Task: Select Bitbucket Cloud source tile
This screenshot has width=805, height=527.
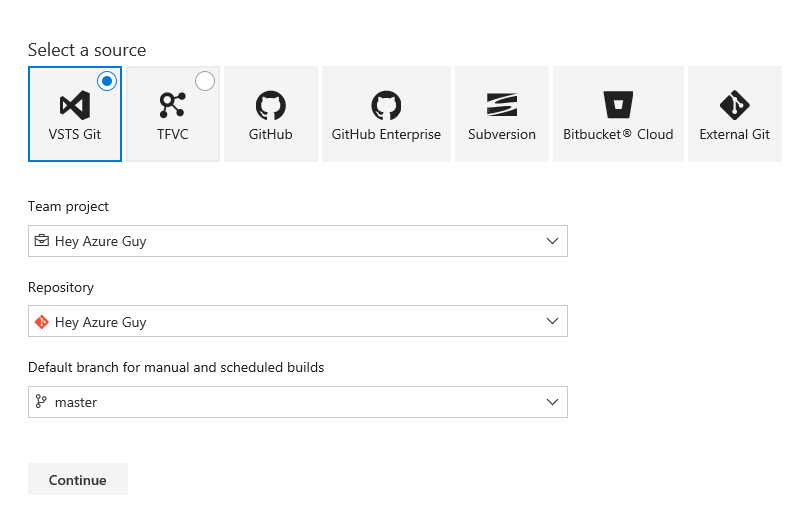Action: 618,114
